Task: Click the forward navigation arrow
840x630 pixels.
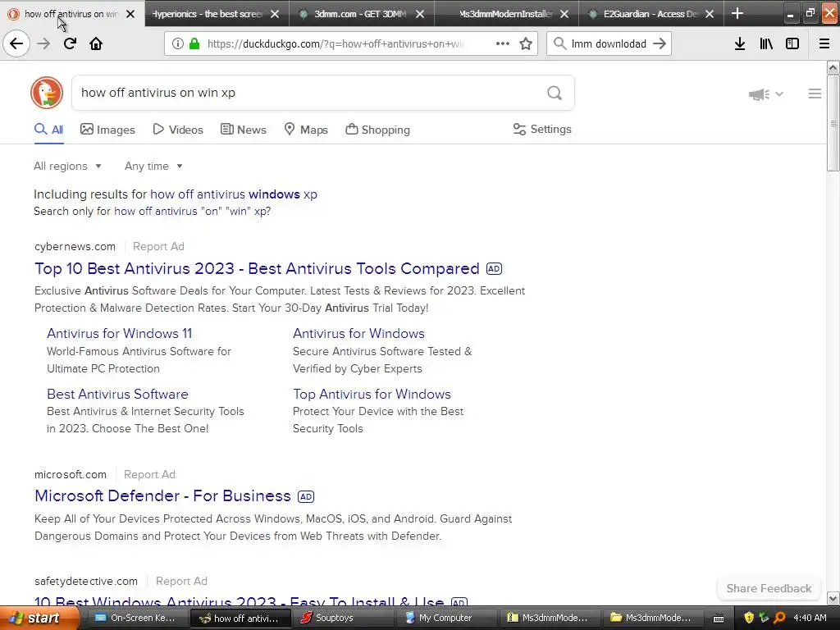Action: [x=43, y=43]
